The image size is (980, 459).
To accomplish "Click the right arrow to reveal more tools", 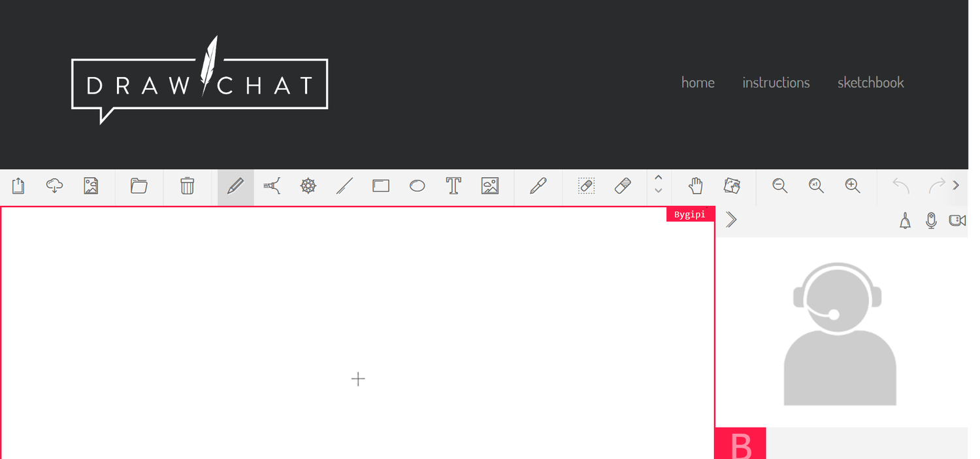I will pyautogui.click(x=956, y=185).
